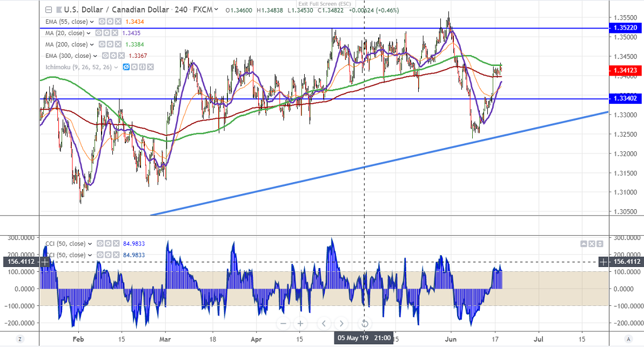Zoom out the chart with minus button

click(x=283, y=324)
